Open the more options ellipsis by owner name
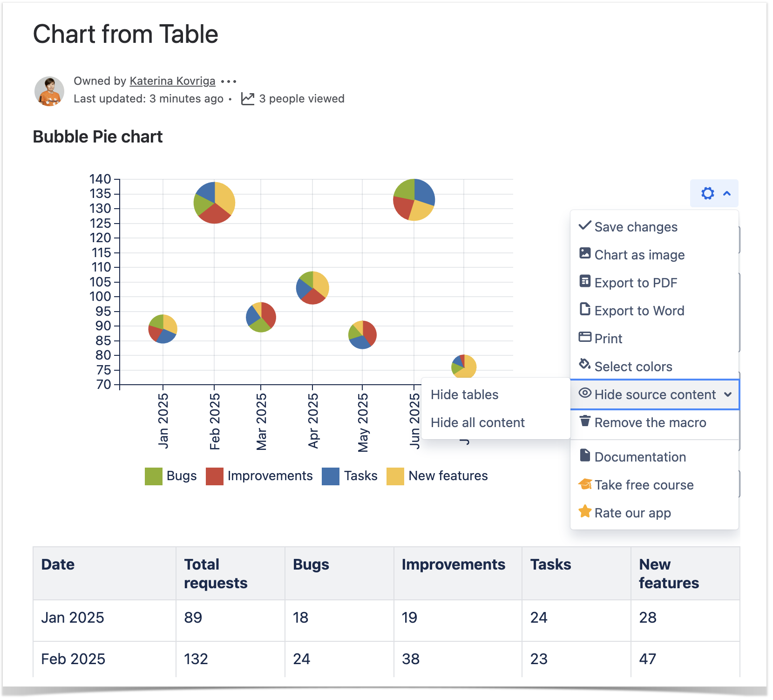 229,82
